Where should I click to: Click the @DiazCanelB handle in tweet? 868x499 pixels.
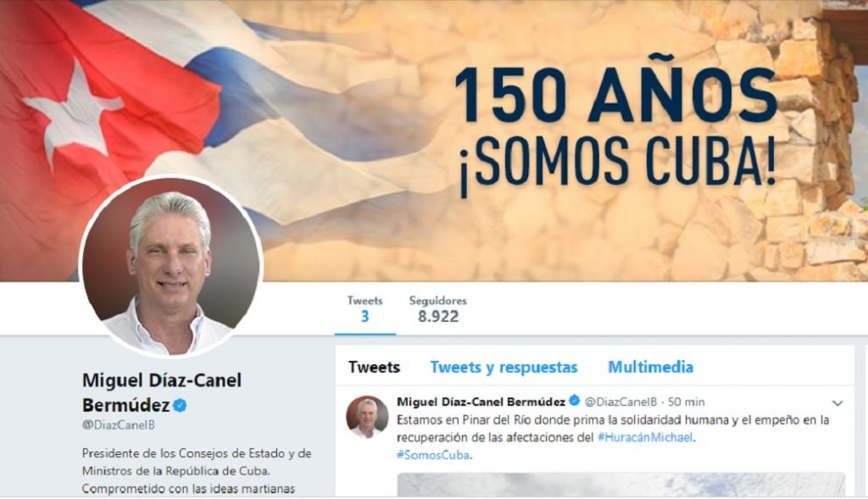[x=620, y=402]
